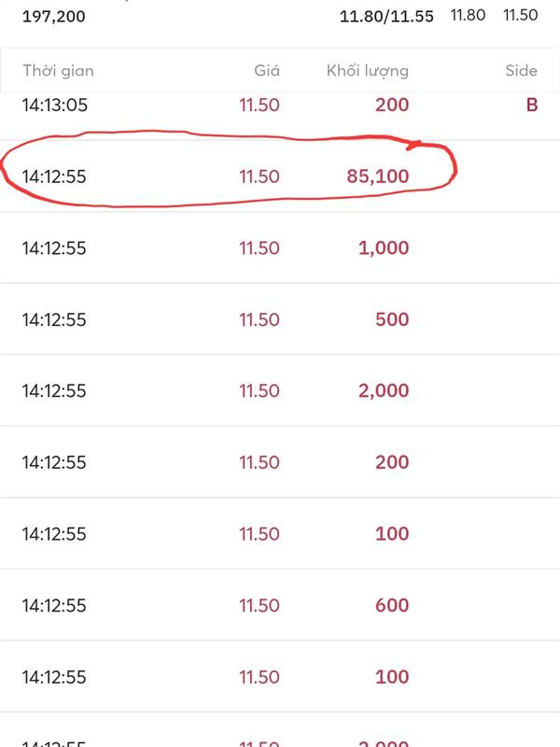This screenshot has height=747, width=560.
Task: Select the 11.50 price in 85,100 row
Action: (259, 176)
